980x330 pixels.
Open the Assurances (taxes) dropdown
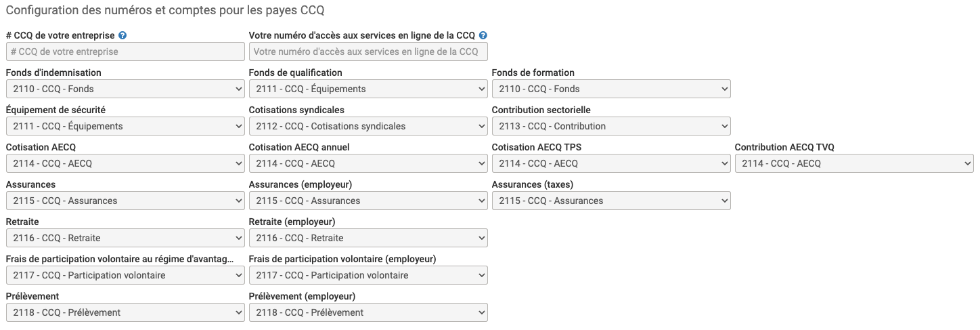tap(611, 201)
